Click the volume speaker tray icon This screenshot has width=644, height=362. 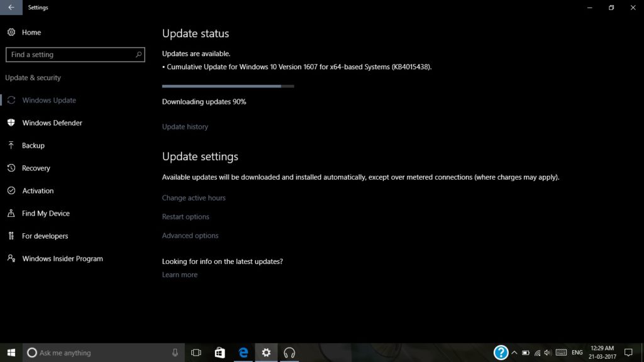(x=548, y=353)
